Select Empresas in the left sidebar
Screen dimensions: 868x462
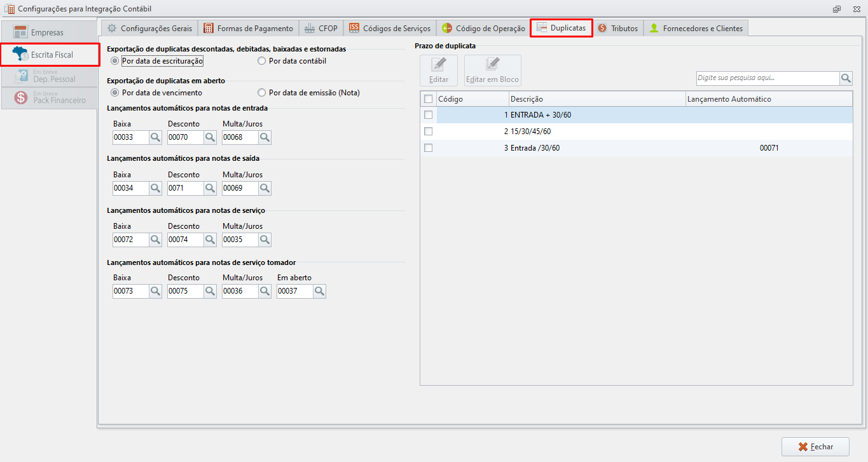(50, 32)
